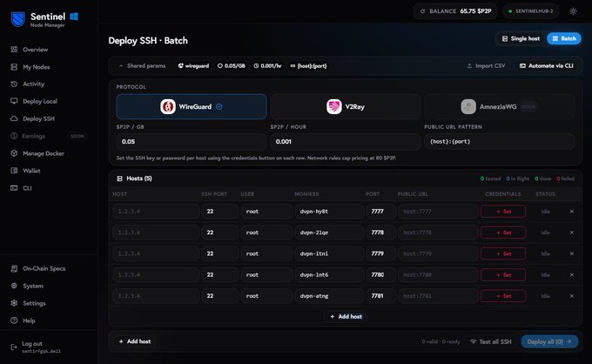
Task: Click Import CSV
Action: [486, 65]
